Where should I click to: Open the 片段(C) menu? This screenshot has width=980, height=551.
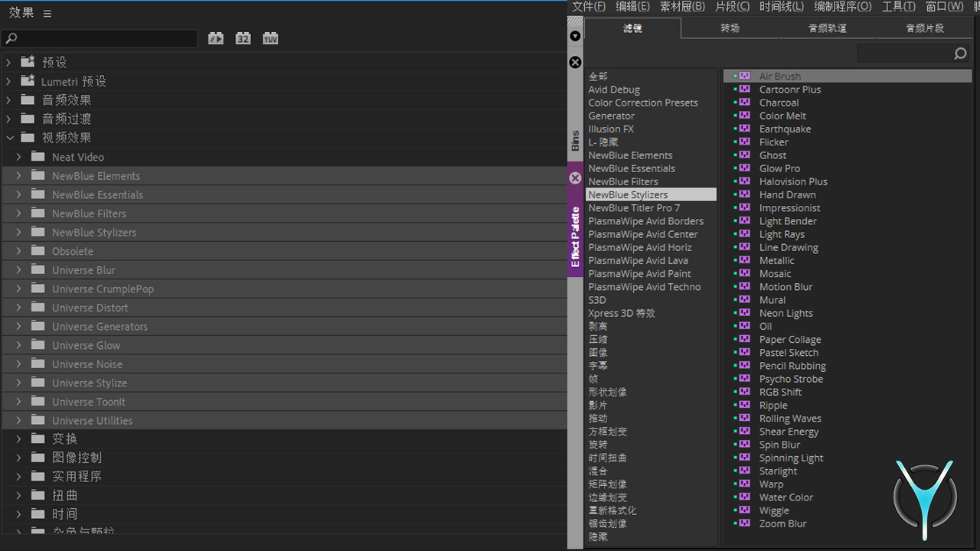[732, 7]
